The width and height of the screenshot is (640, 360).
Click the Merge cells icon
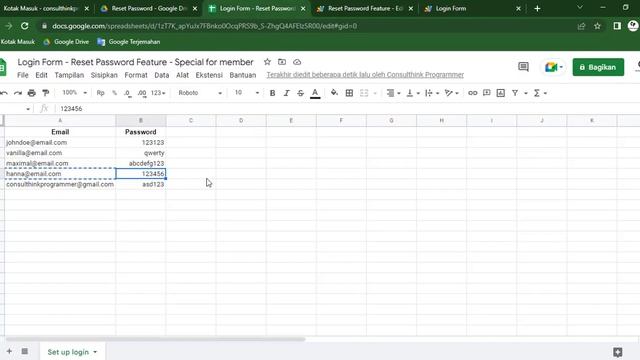point(364,93)
